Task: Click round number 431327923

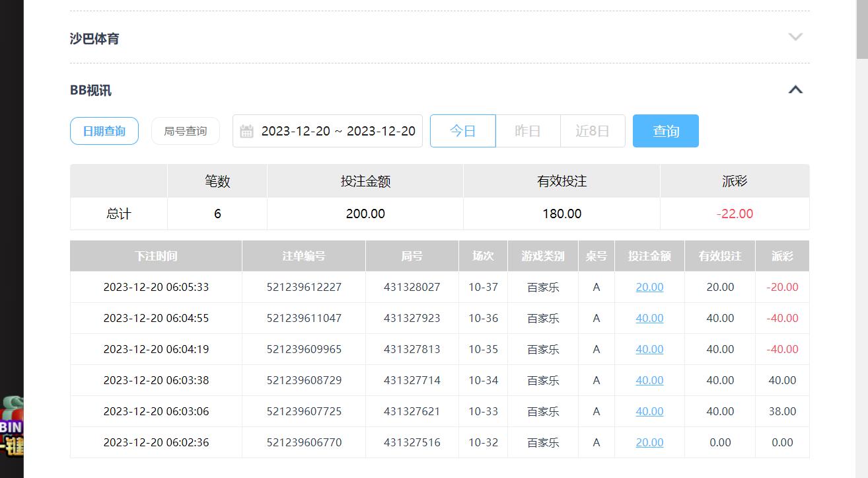Action: pyautogui.click(x=412, y=318)
